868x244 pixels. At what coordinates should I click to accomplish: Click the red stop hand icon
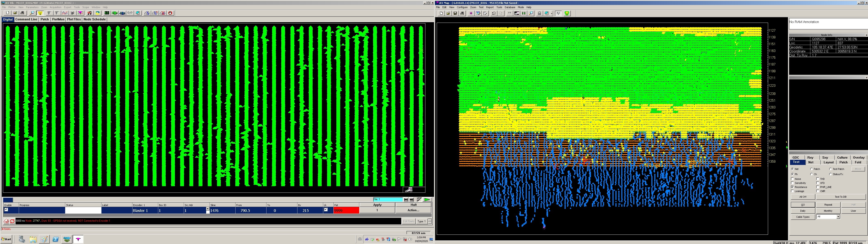pos(170,13)
